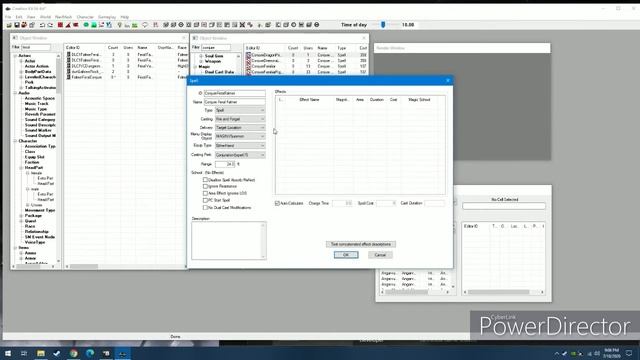Image resolution: width=640 pixels, height=360 pixels.
Task: Open the Gameplay menu
Action: click(107, 17)
